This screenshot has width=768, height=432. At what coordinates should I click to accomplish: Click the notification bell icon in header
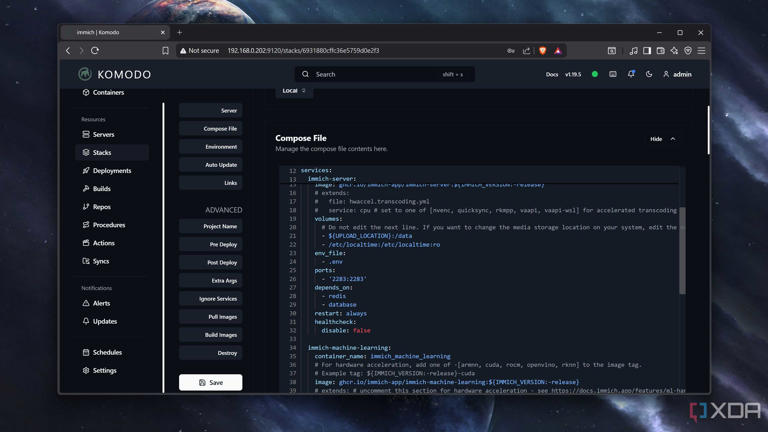(x=631, y=74)
